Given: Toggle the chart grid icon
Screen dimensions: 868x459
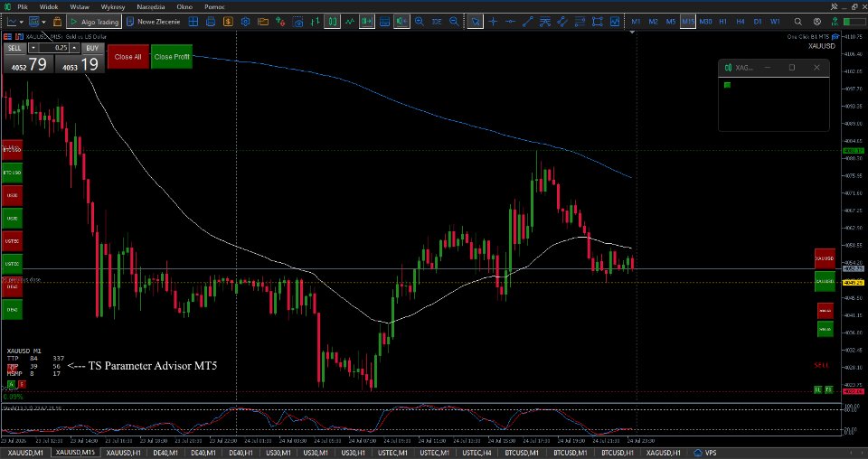Looking at the screenshot, I should pos(385,22).
